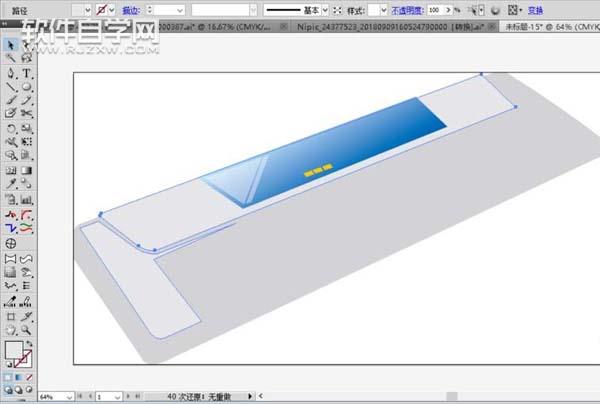Select the Ellipse shape tool

click(x=26, y=87)
